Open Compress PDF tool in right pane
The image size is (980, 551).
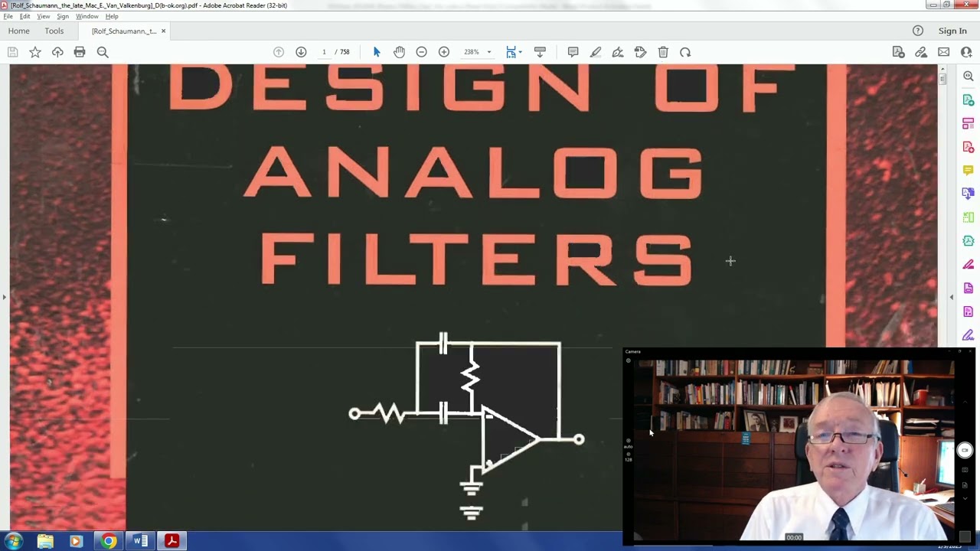pos(969,241)
